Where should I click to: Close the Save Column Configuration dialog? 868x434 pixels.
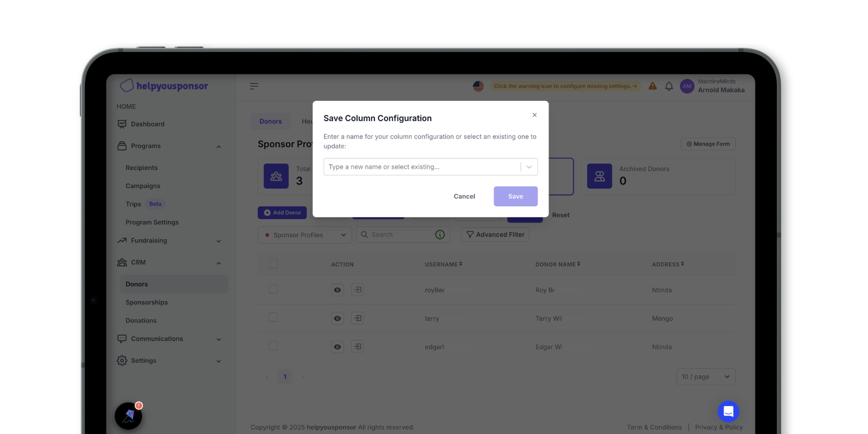[534, 115]
